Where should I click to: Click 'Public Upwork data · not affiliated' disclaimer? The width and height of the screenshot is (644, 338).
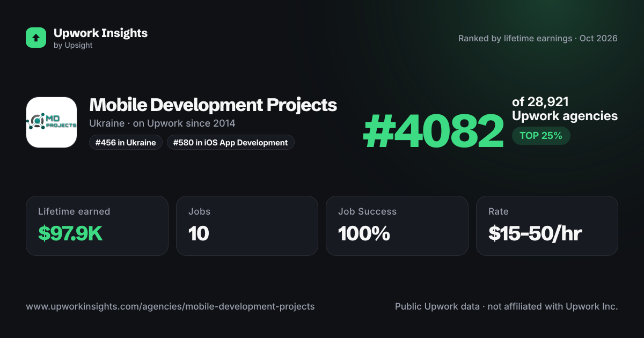click(507, 306)
